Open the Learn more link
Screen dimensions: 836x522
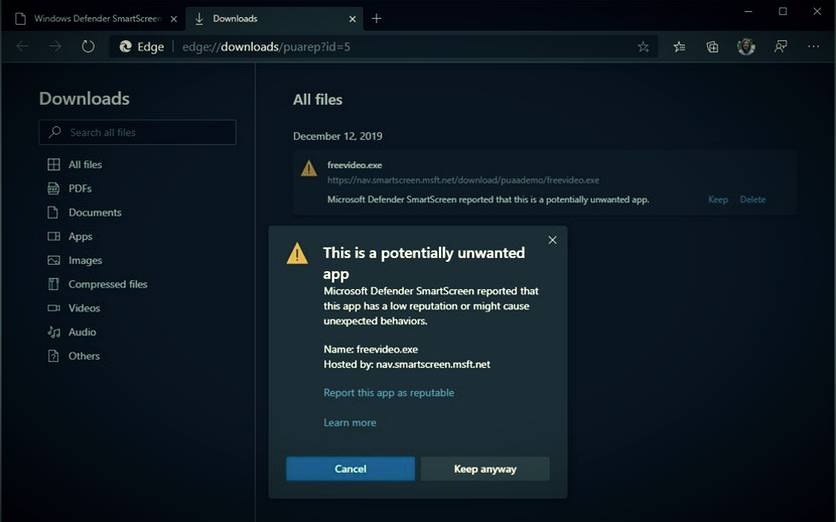[349, 423]
